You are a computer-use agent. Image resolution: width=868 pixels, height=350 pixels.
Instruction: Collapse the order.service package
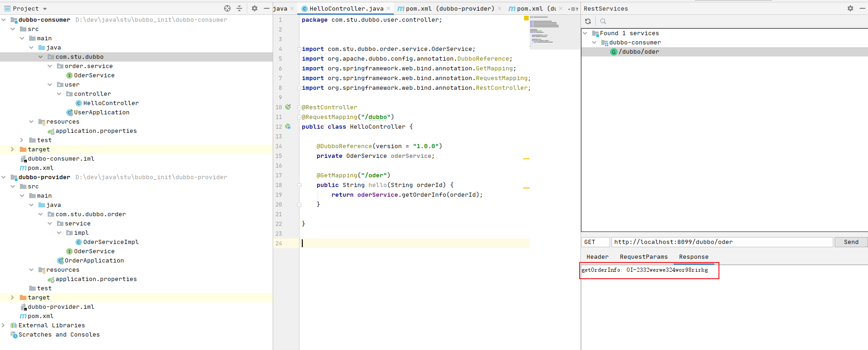50,66
